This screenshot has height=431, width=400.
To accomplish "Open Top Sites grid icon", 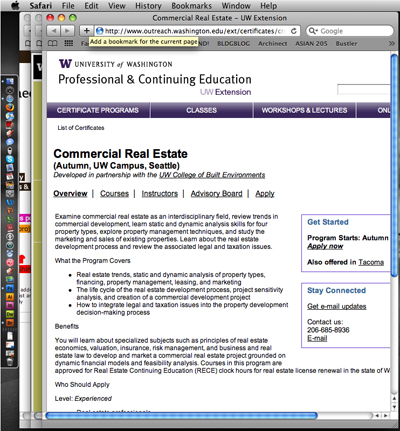I will tap(69, 44).
